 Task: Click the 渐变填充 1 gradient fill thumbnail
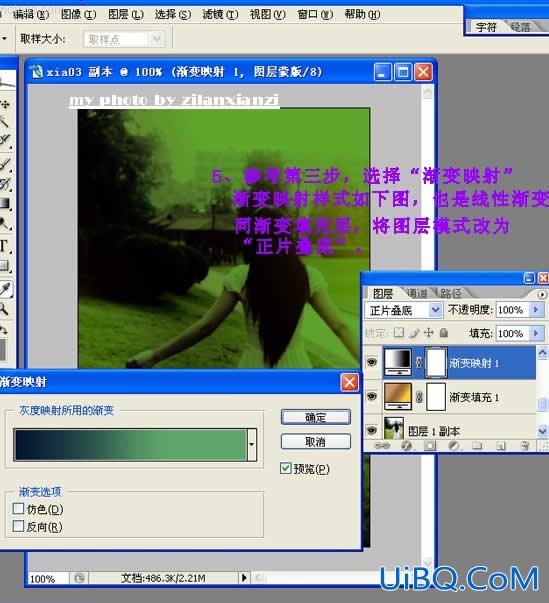coord(398,396)
